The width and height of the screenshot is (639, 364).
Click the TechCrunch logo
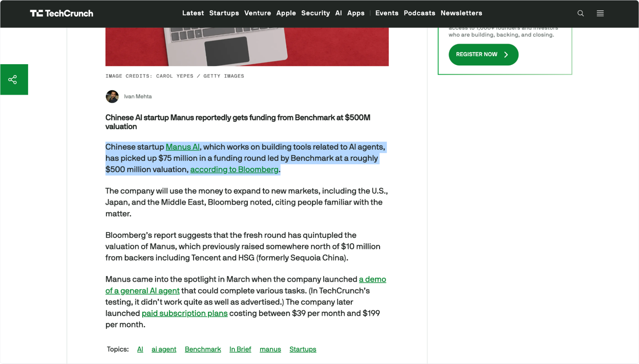tap(61, 13)
